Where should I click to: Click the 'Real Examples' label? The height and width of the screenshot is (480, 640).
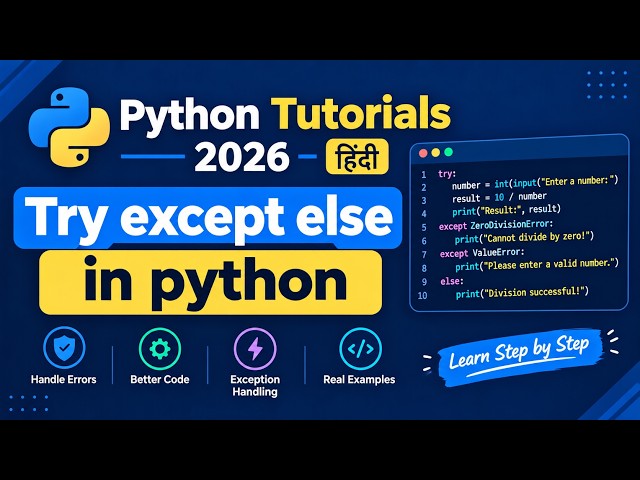click(x=359, y=380)
